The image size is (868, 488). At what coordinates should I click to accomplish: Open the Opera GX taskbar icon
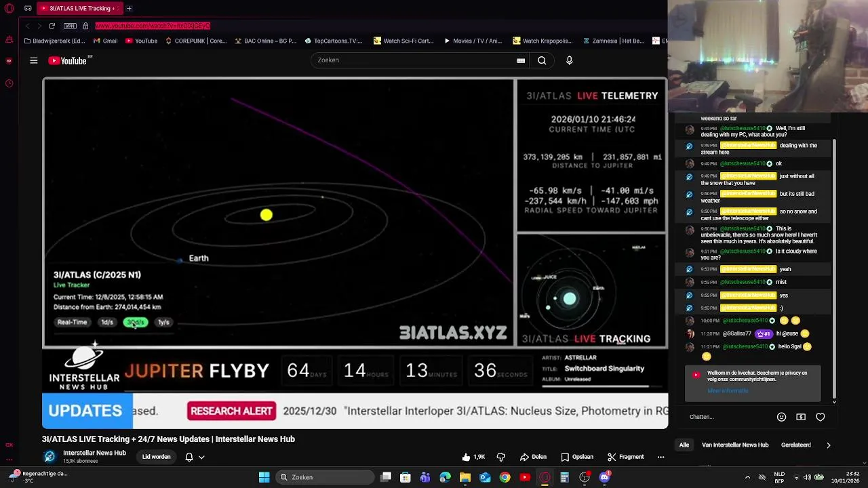[x=545, y=477]
